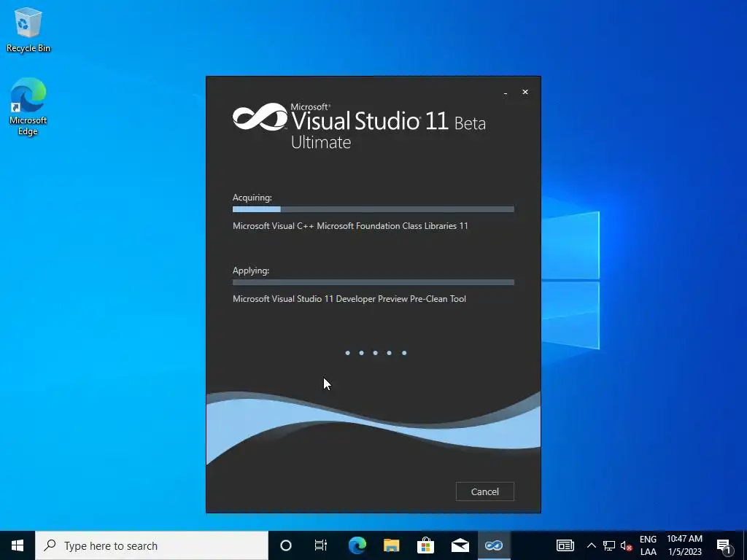This screenshot has width=747, height=560.
Task: Click the 'Ultimate' edition text
Action: tap(321, 142)
